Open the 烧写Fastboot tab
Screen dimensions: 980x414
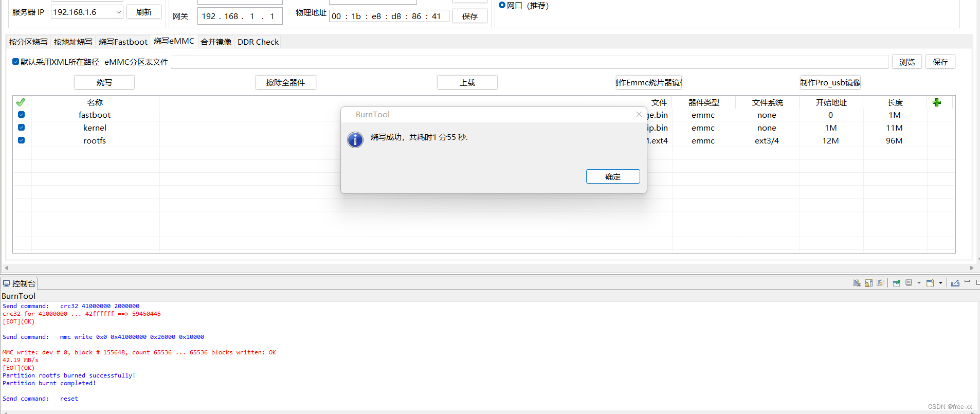pyautogui.click(x=123, y=42)
